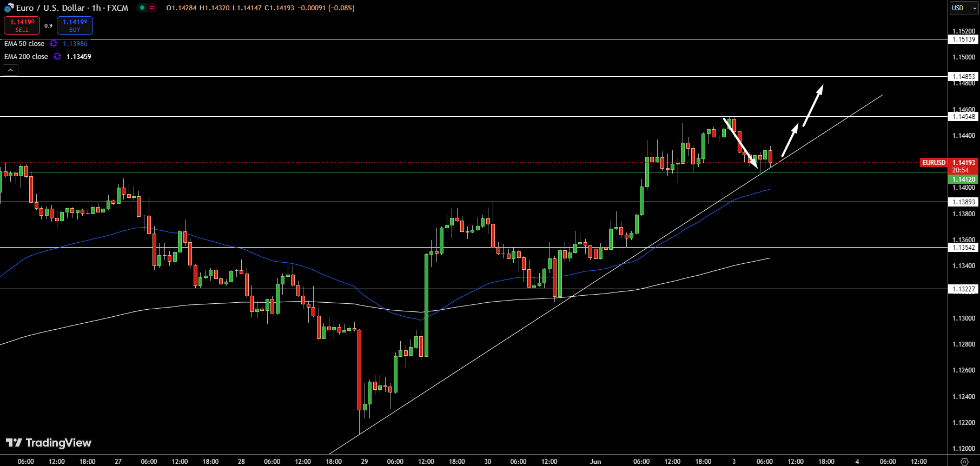
Task: Click the 1.12200 price axis tick
Action: [x=964, y=422]
